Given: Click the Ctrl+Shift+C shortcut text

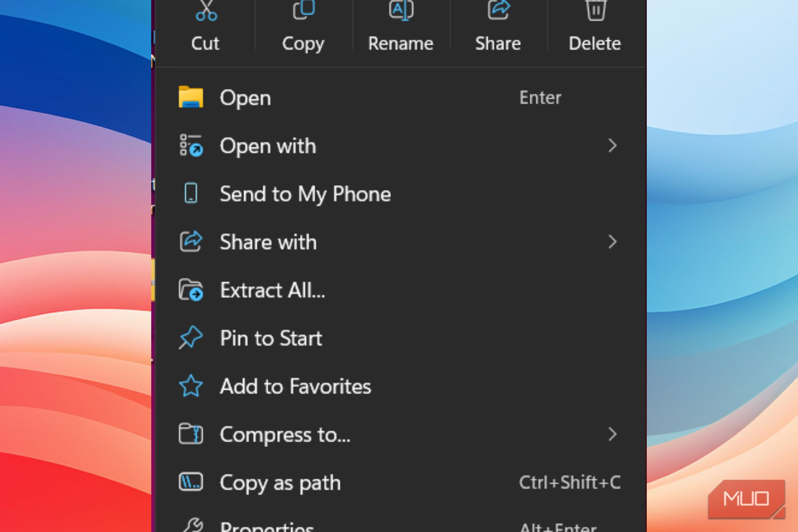Looking at the screenshot, I should point(570,482).
